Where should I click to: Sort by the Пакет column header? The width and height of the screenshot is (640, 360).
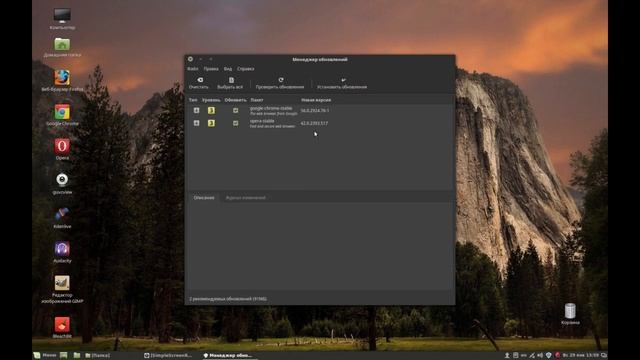(257, 100)
